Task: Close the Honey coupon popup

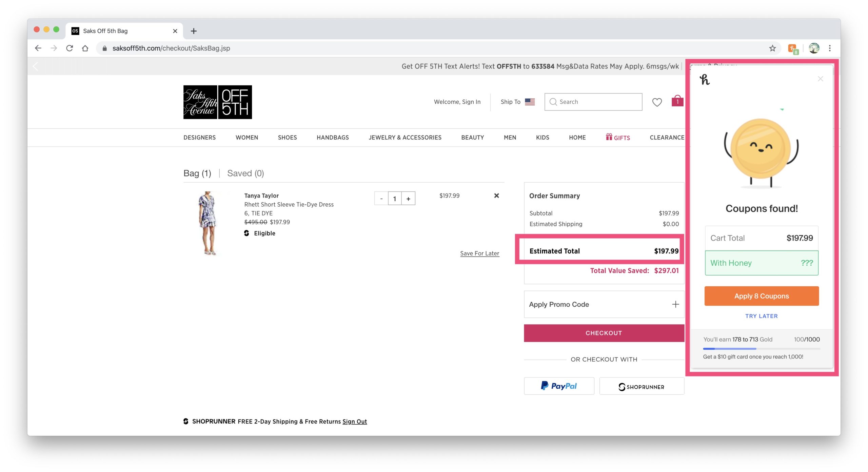Action: tap(820, 79)
